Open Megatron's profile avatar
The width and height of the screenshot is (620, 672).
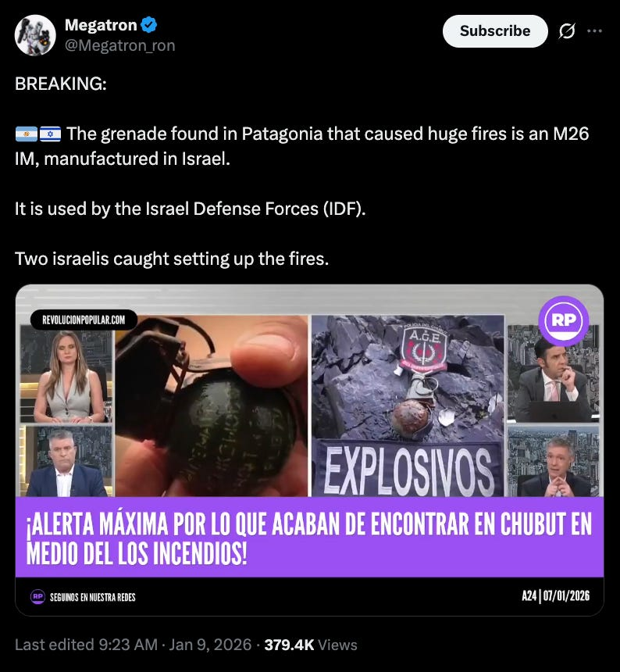click(x=35, y=35)
